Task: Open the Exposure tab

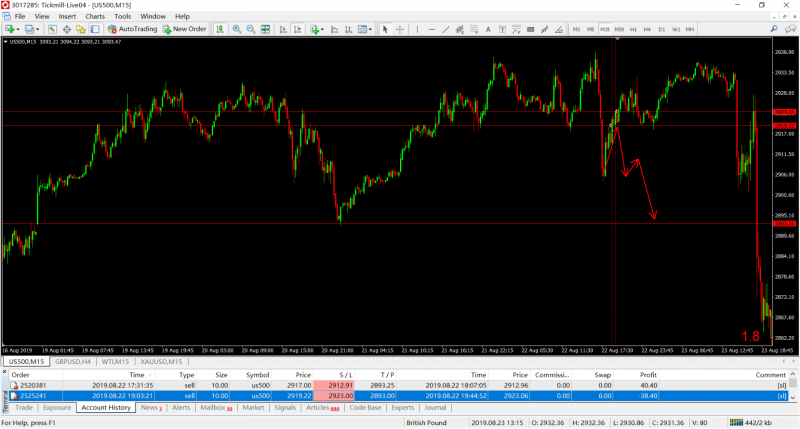Action: pos(57,408)
